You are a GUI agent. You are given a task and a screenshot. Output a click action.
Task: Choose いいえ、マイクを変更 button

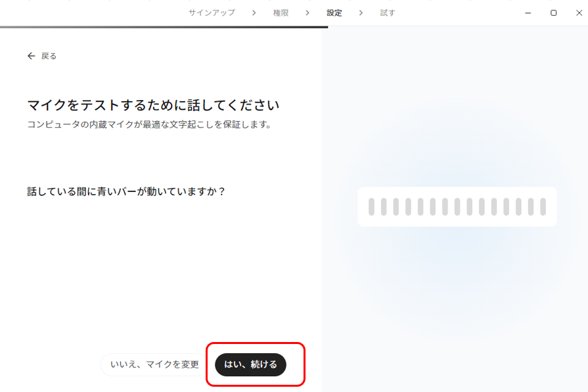(x=154, y=364)
